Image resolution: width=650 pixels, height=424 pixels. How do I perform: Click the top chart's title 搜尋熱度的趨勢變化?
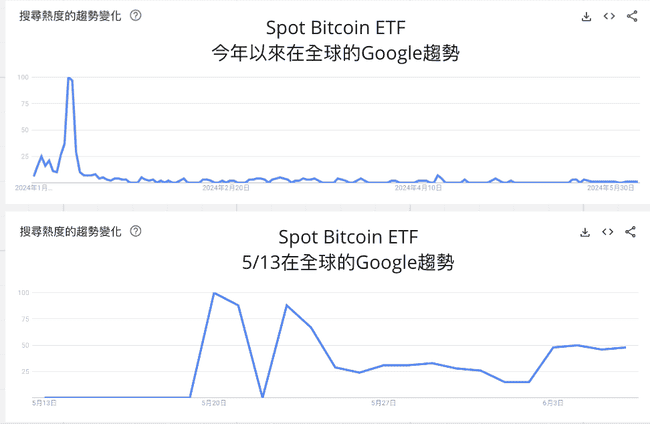pos(70,16)
